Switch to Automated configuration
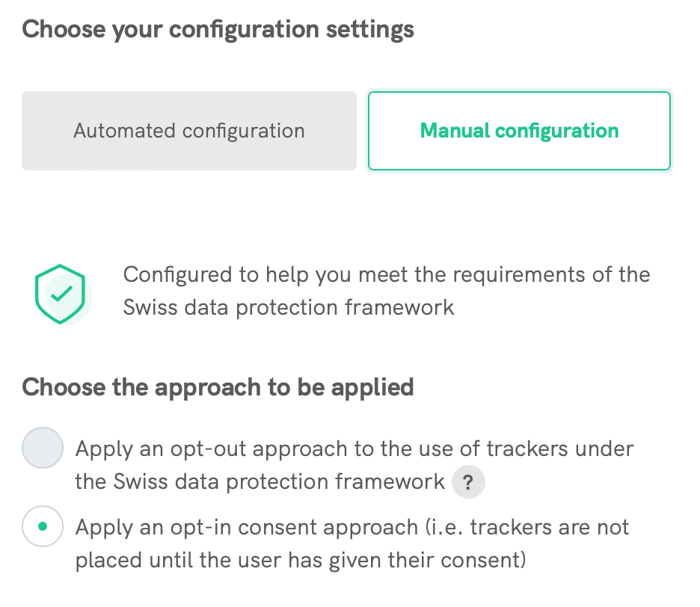The image size is (700, 607). pos(189,131)
